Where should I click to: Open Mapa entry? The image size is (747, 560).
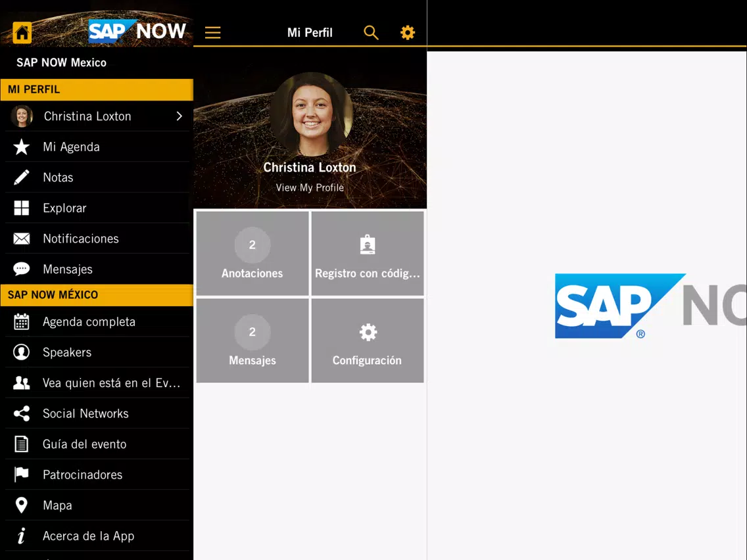coord(97,505)
